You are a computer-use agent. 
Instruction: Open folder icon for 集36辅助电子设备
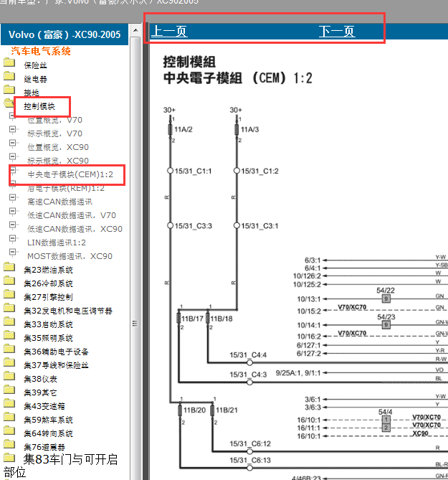(x=9, y=349)
